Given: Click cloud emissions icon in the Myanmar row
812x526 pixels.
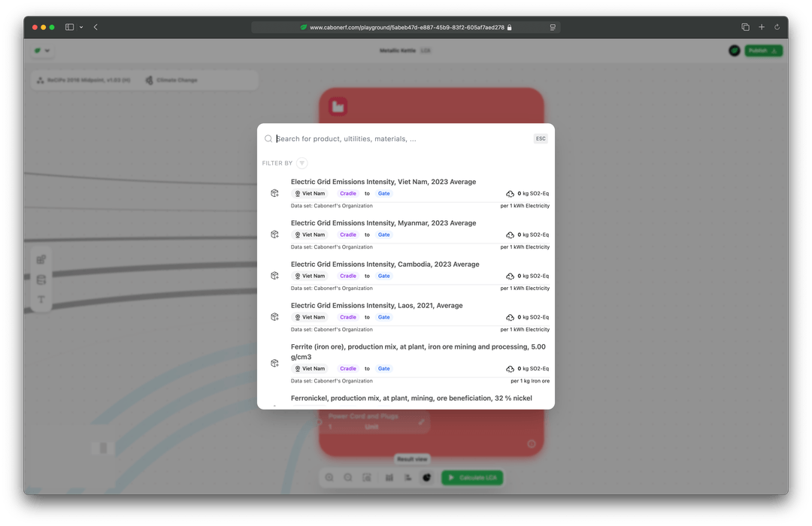Looking at the screenshot, I should point(510,235).
